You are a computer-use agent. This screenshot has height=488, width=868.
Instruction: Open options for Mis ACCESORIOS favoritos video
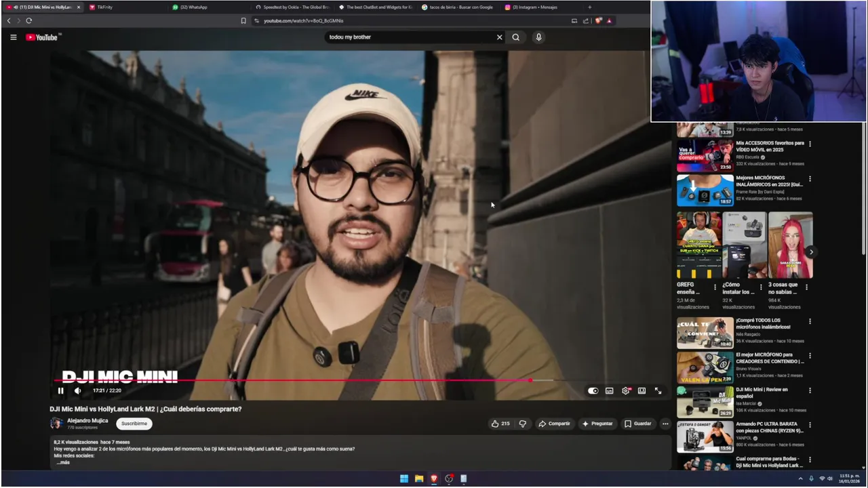pyautogui.click(x=810, y=144)
